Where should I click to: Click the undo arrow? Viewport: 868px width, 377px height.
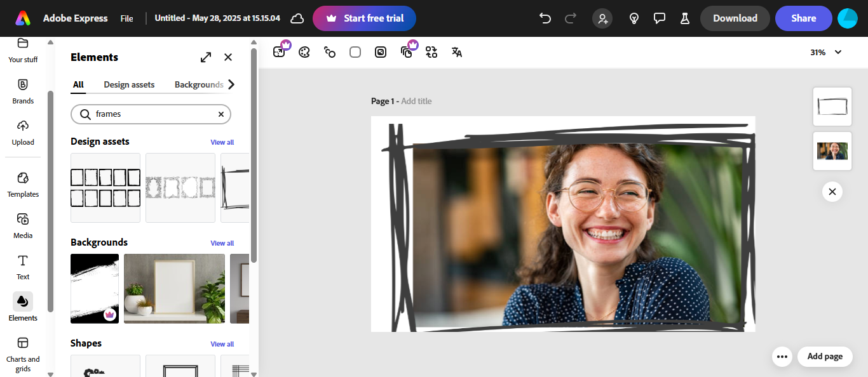pyautogui.click(x=545, y=18)
